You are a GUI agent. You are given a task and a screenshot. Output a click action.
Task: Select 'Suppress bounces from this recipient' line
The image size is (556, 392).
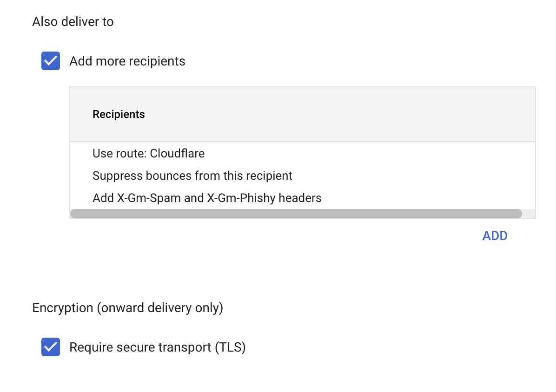(x=192, y=176)
